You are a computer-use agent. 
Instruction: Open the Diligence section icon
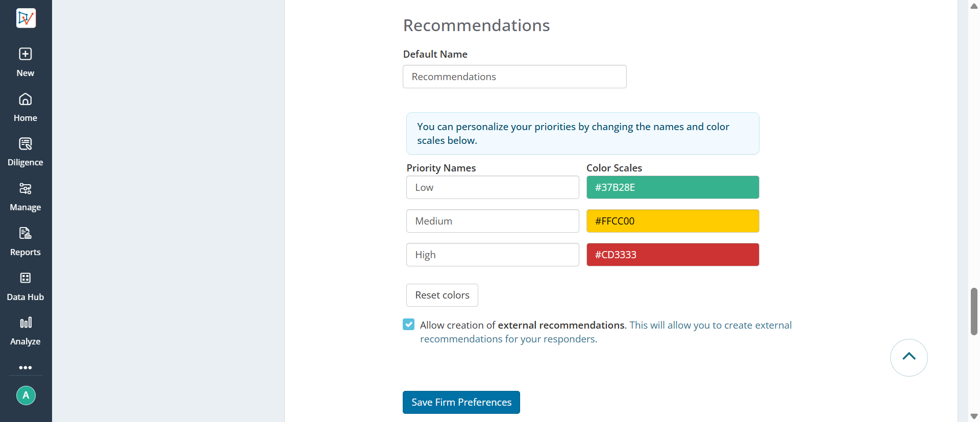click(x=26, y=144)
